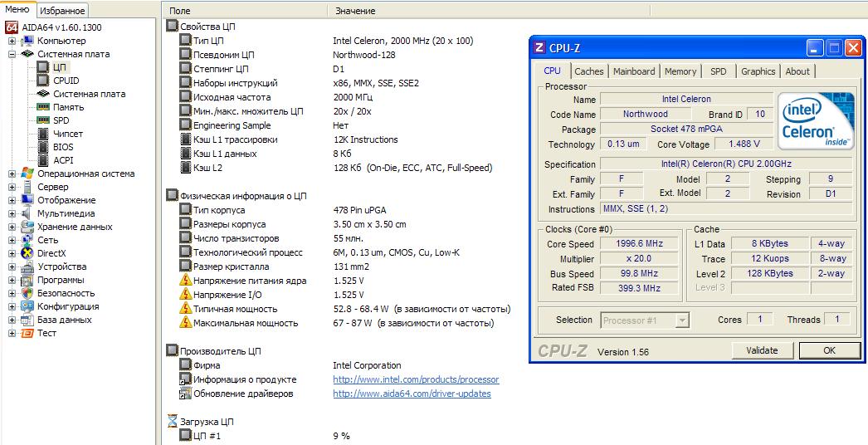Switch to the Избранное tab

coord(62,11)
